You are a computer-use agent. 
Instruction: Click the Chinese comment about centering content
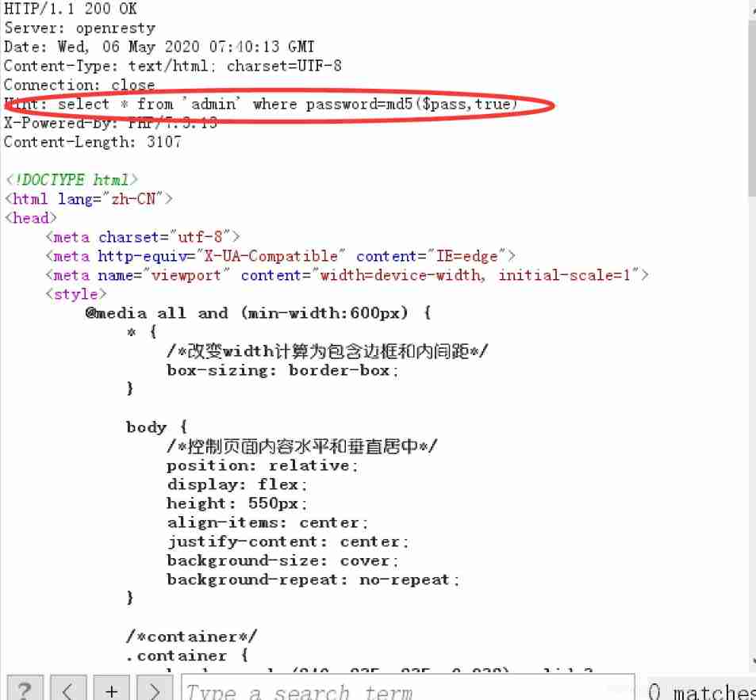pos(301,446)
